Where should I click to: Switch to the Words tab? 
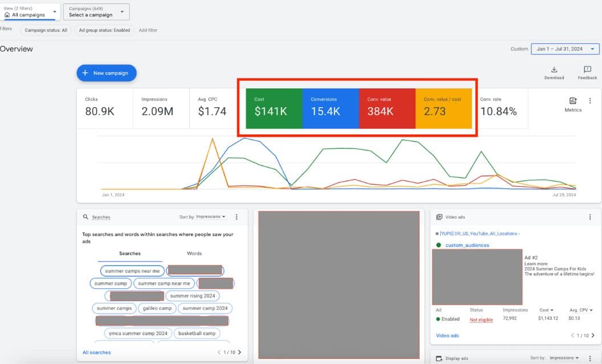[194, 253]
